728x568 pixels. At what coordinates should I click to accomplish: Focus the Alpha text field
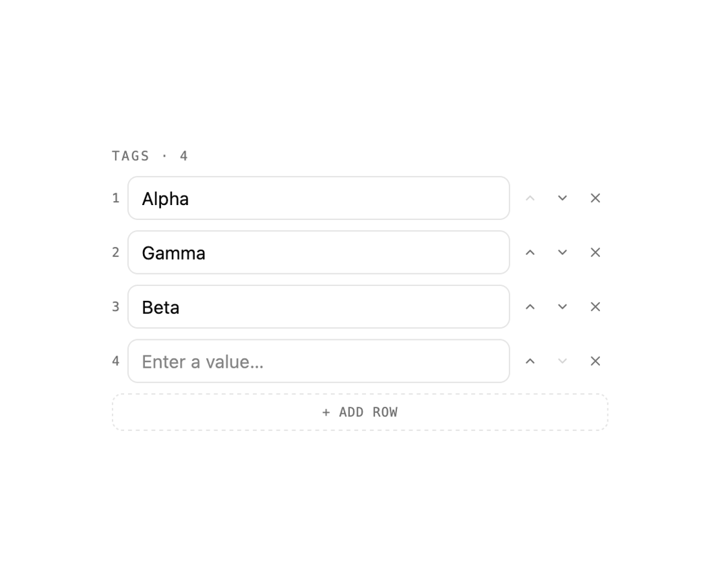tap(318, 198)
